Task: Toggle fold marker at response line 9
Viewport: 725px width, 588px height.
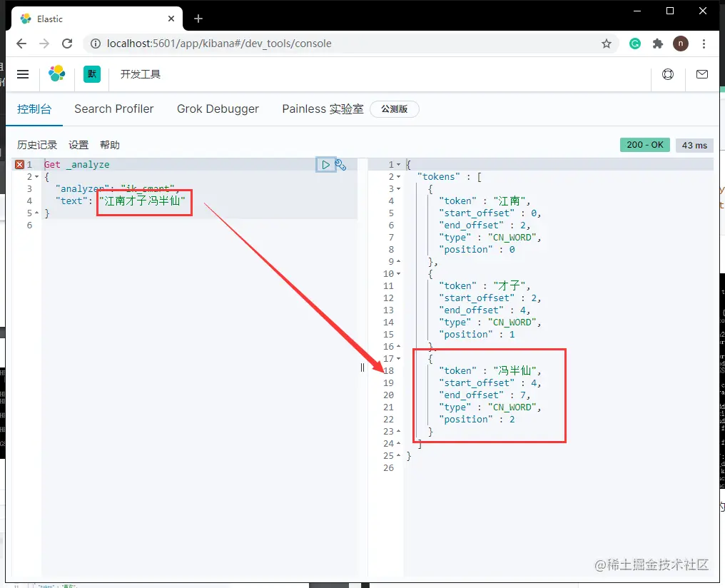Action: [x=399, y=262]
